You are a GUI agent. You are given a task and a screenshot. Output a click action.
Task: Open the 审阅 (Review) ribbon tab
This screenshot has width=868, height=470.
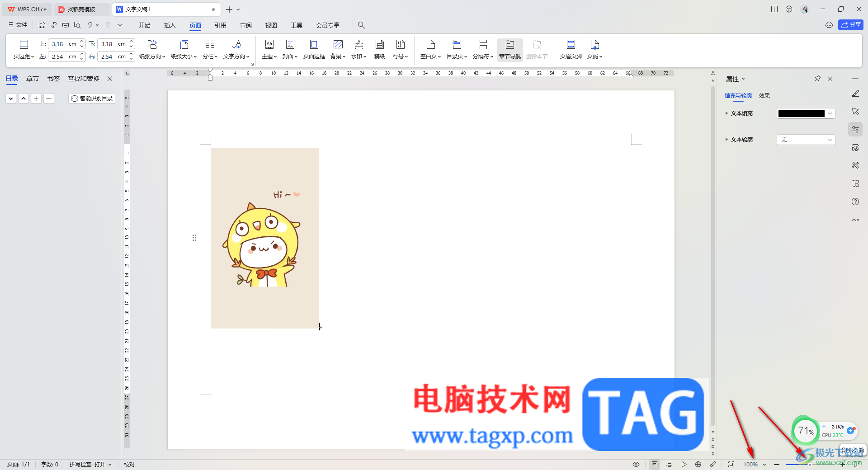click(x=246, y=25)
